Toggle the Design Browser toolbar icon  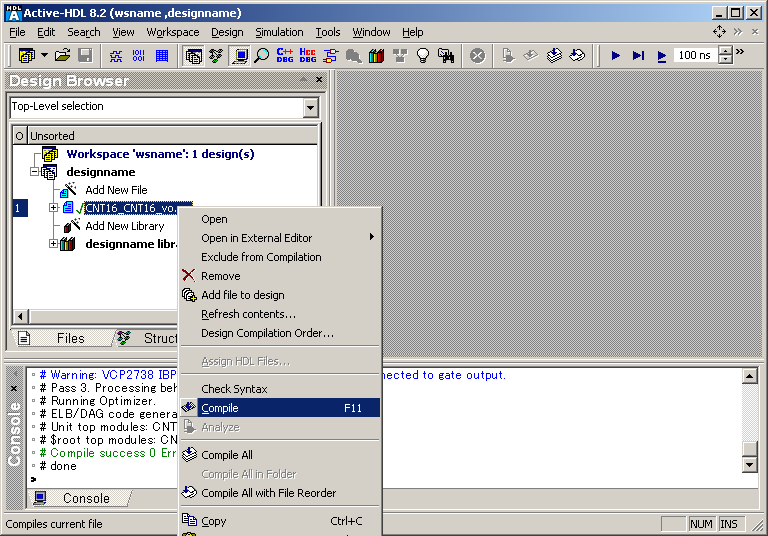point(193,56)
